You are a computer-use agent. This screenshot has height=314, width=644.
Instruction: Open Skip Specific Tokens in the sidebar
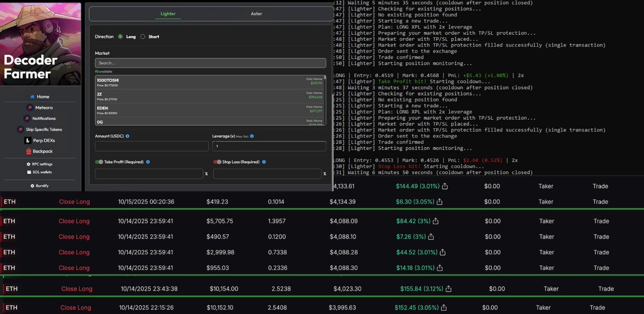point(40,129)
